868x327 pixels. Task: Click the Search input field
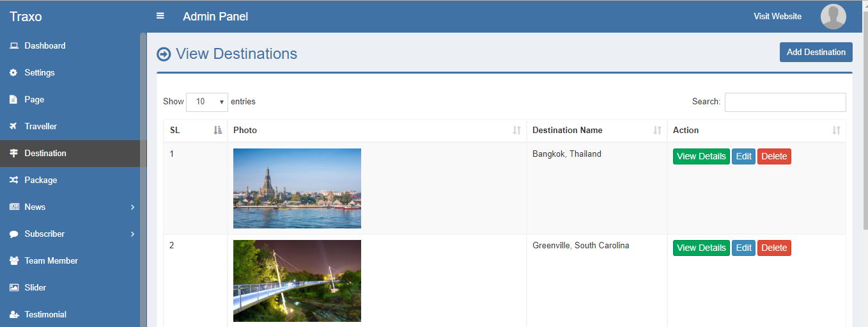785,102
